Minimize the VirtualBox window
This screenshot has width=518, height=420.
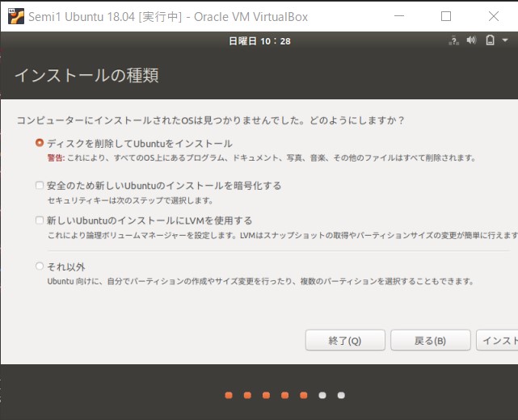399,16
